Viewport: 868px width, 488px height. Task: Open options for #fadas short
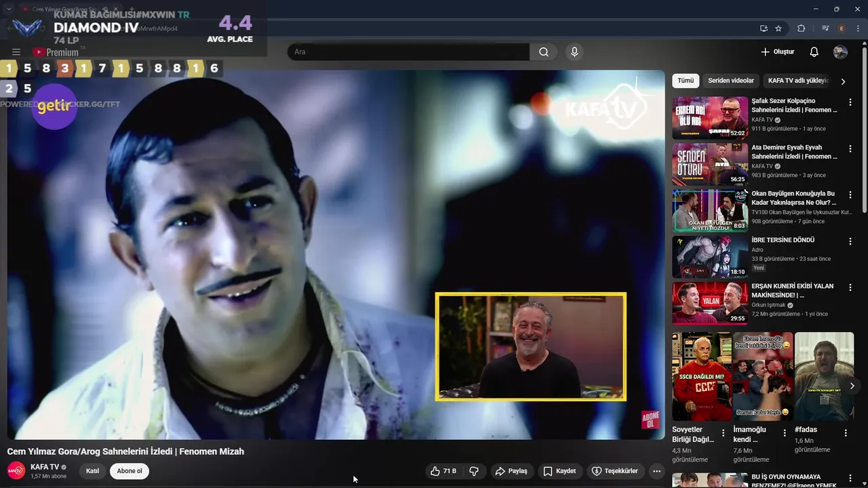846,432
